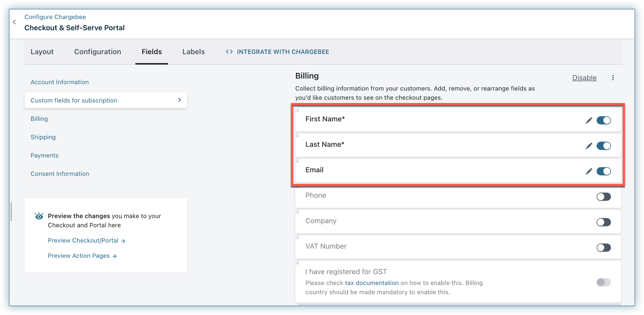Click the back arrow beside Configure Chargebee
The width and height of the screenshot is (644, 315).
14,22
